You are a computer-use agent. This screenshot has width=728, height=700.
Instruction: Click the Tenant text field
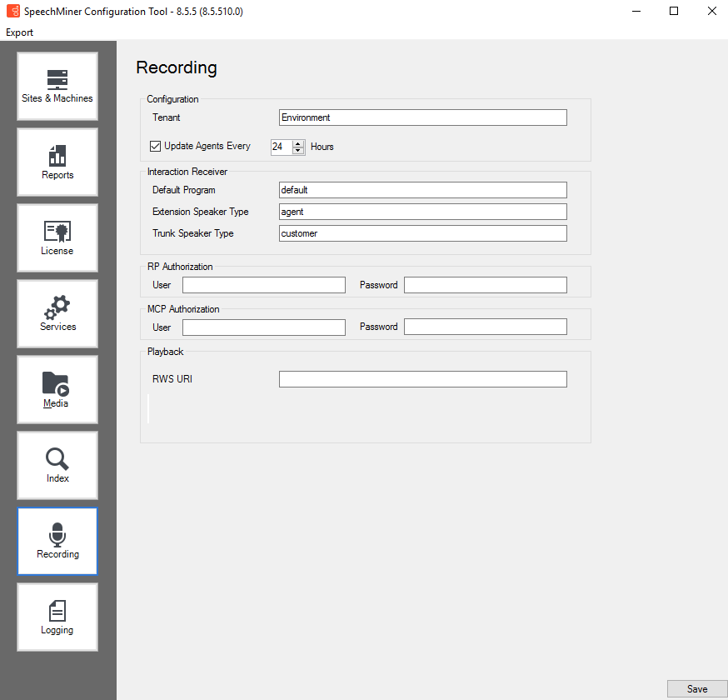tap(422, 117)
